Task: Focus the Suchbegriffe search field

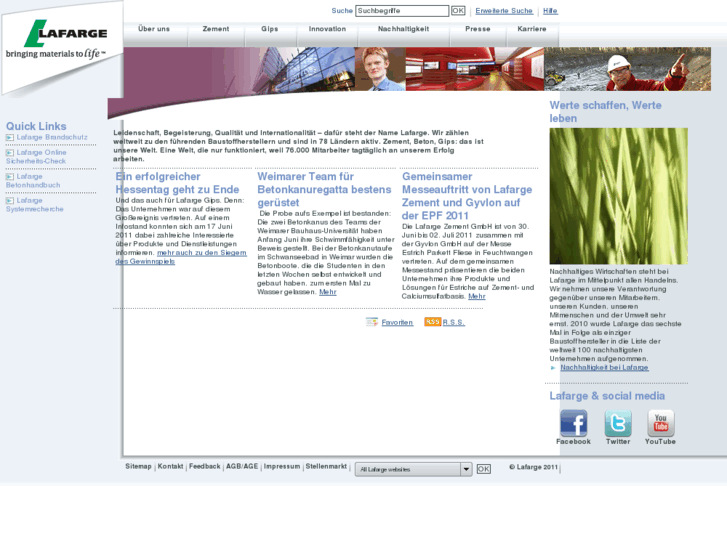Action: pos(402,11)
